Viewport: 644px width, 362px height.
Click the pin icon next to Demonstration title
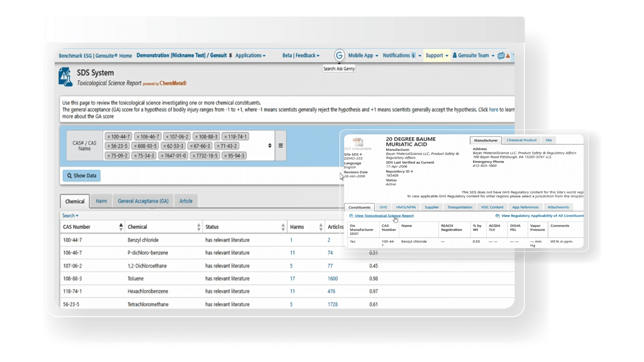tap(230, 56)
